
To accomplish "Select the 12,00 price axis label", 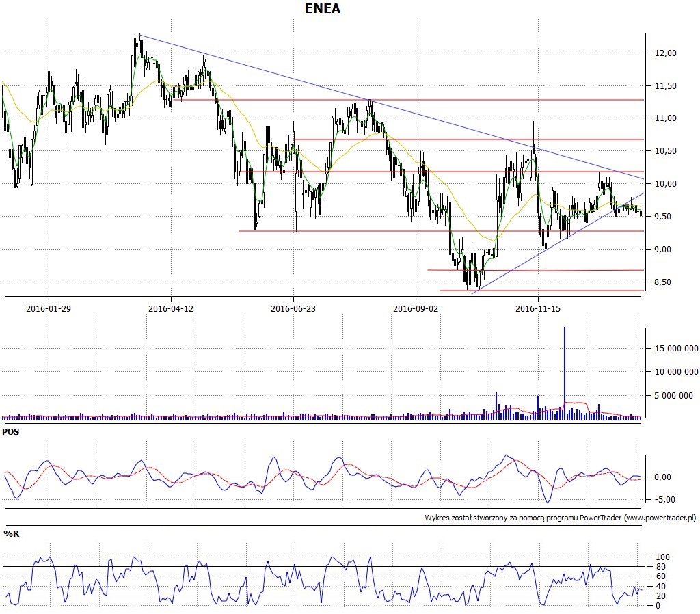I will coord(666,53).
